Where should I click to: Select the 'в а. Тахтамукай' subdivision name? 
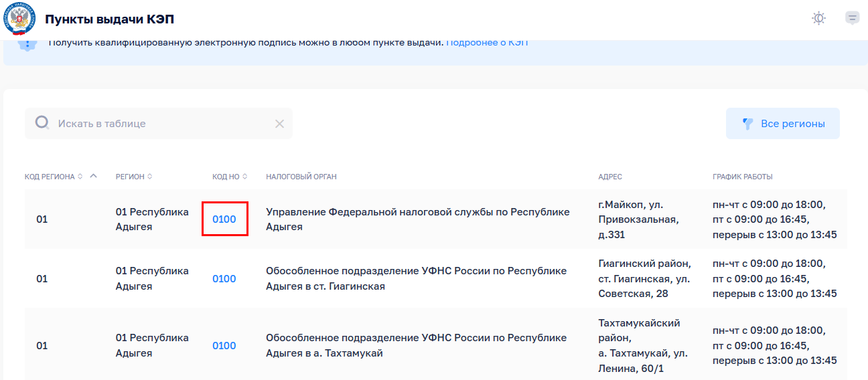pyautogui.click(x=416, y=345)
